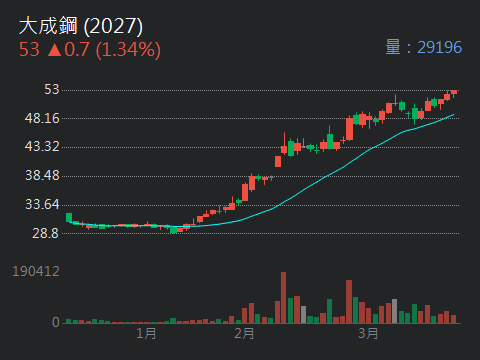This screenshot has width=480, height=360.
Task: Click the 33.64 price axis label
Action: [x=42, y=204]
